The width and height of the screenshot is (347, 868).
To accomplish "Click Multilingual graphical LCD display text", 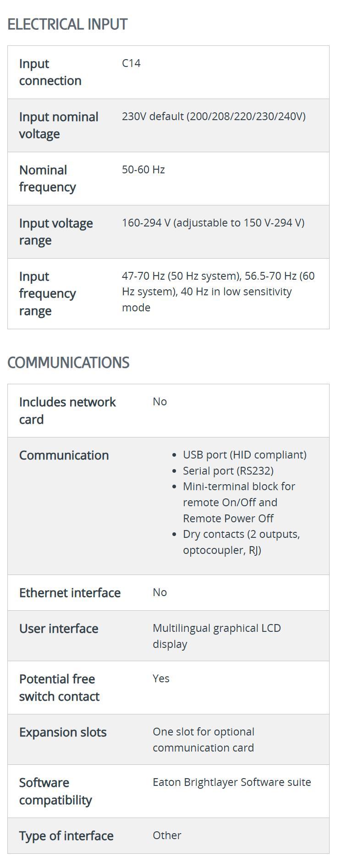I will (216, 636).
